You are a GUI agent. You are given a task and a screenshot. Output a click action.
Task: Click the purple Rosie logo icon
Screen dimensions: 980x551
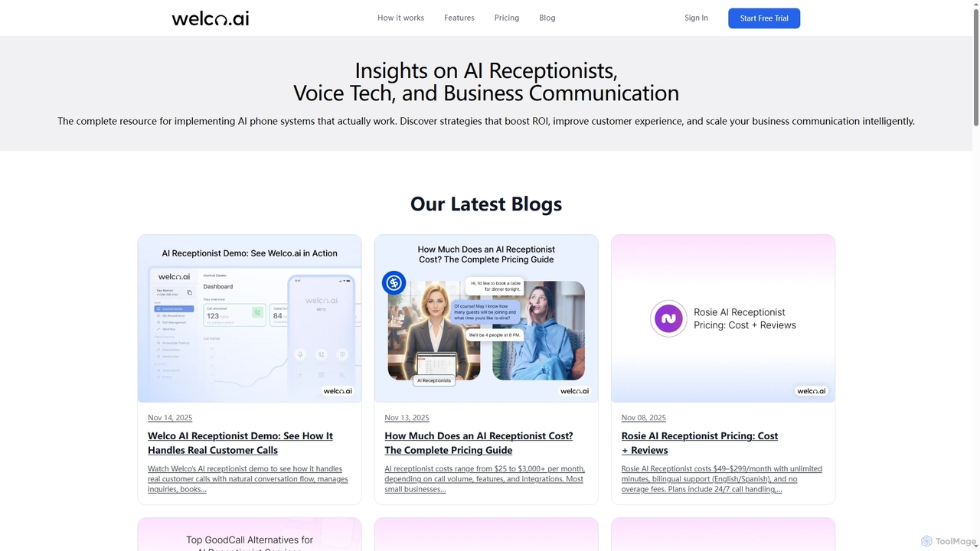pyautogui.click(x=668, y=318)
